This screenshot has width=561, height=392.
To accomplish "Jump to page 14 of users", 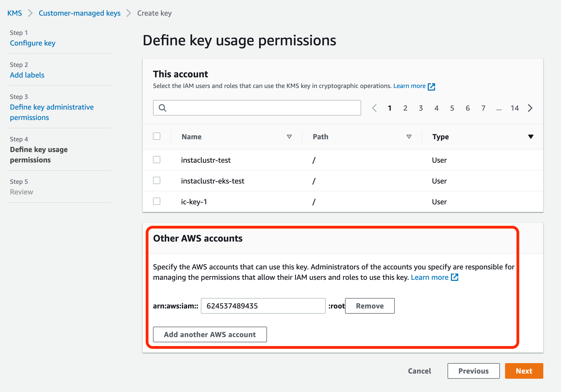I will [514, 108].
